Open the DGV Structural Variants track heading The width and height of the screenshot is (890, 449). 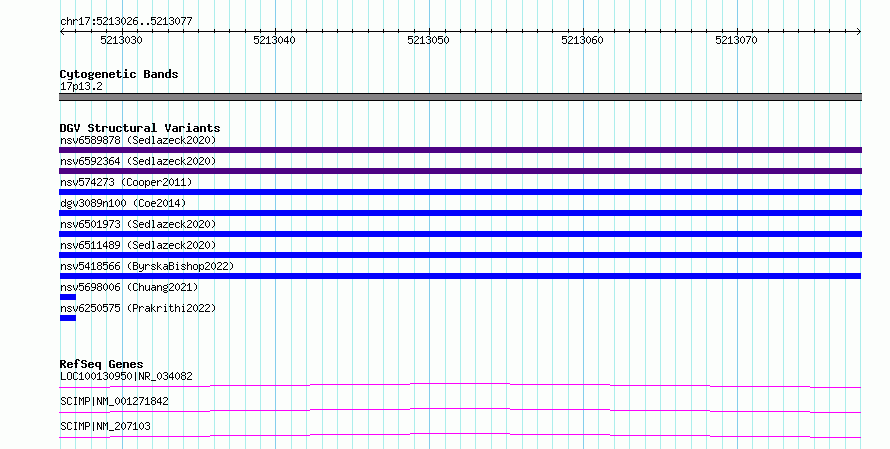coord(140,128)
